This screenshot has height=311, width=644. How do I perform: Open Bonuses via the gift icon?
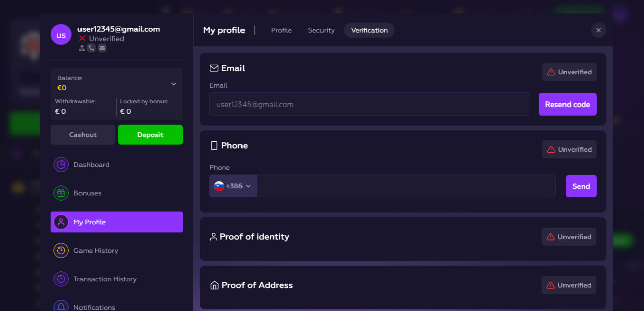pos(61,193)
